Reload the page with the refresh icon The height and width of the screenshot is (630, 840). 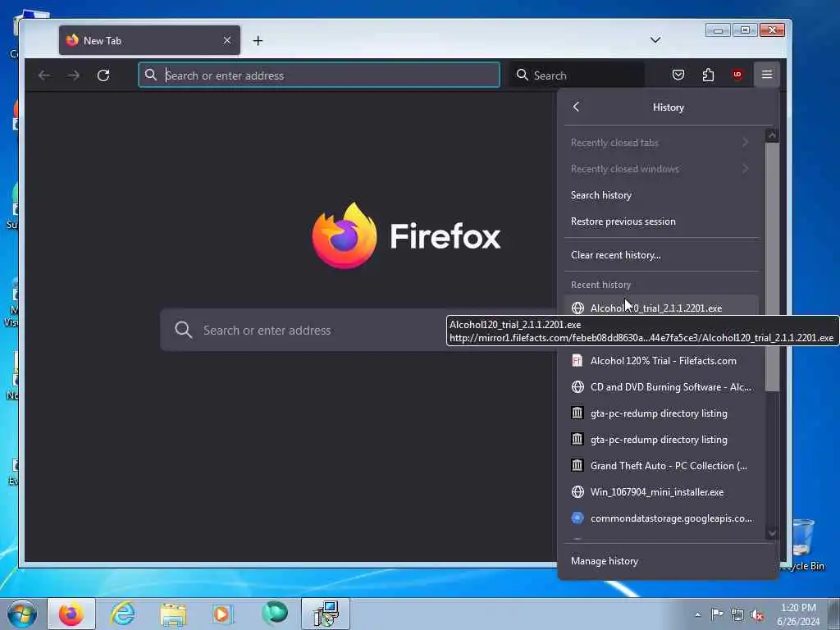point(103,75)
